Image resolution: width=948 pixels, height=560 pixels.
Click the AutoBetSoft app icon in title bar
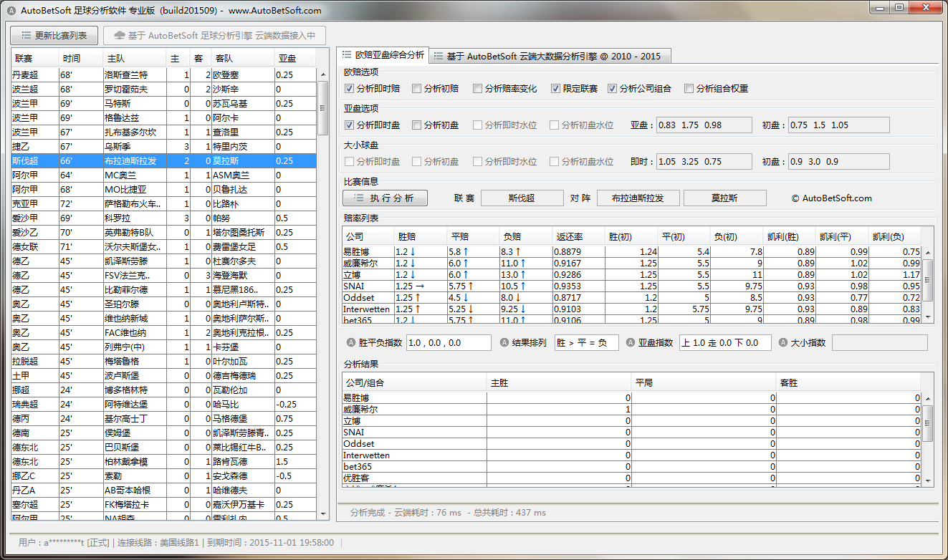click(11, 10)
